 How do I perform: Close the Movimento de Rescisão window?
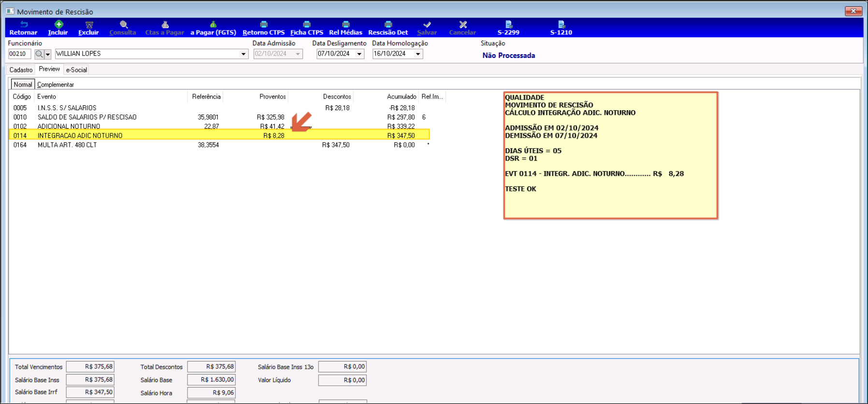tap(854, 11)
